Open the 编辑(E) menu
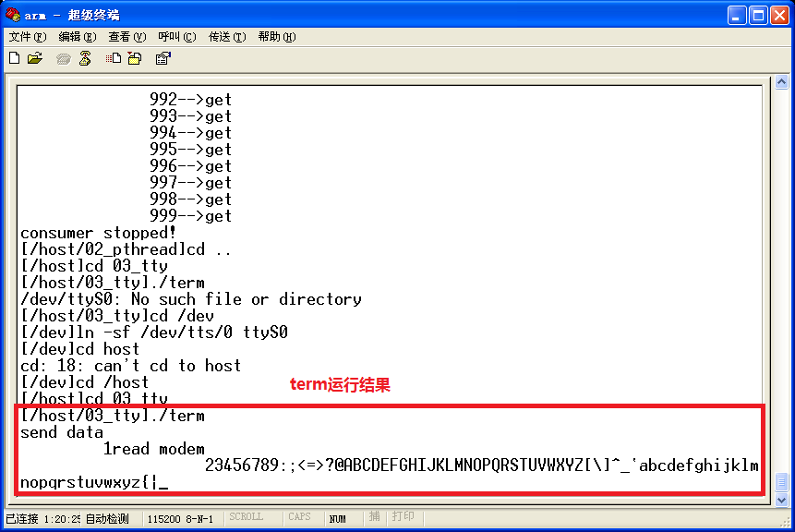This screenshot has height=532, width=795. pos(77,37)
